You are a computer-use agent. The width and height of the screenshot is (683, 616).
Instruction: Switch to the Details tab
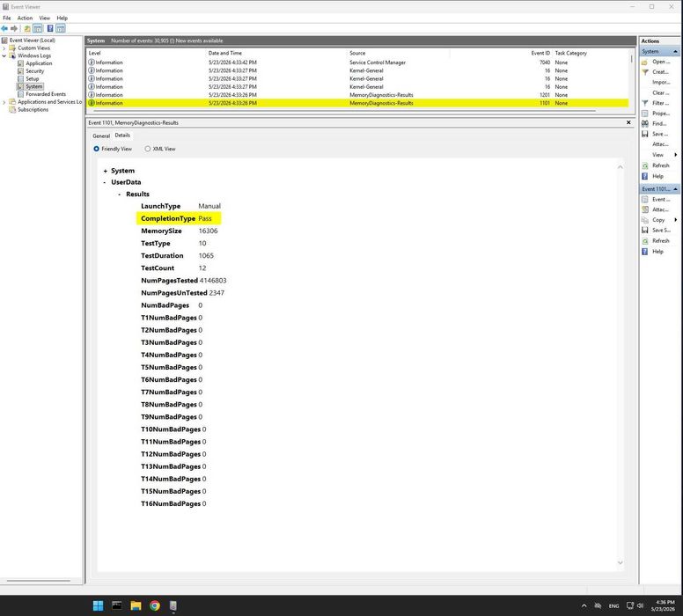122,136
